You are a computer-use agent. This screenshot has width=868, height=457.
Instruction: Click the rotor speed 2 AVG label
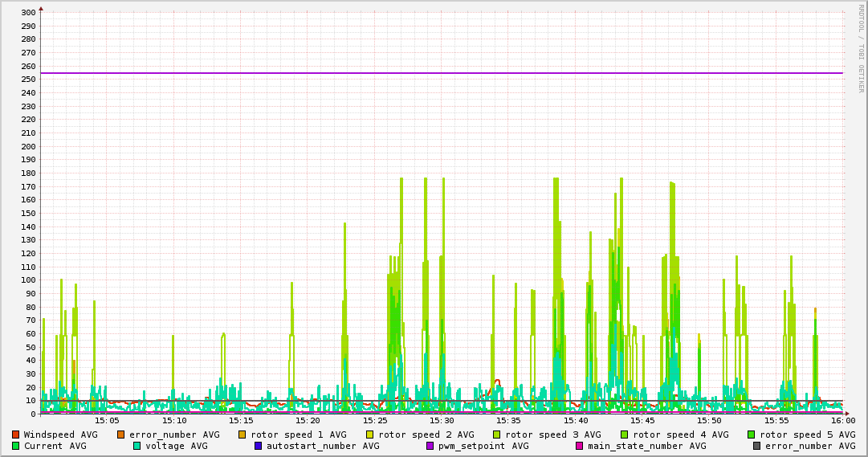[426, 435]
